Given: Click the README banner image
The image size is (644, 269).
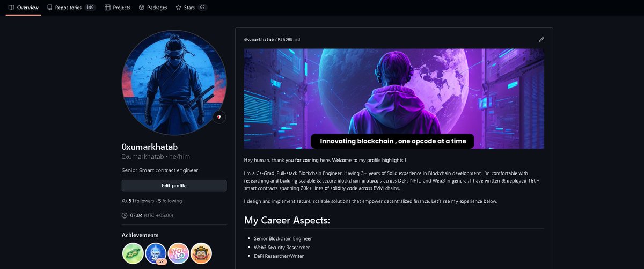Looking at the screenshot, I should tap(394, 99).
